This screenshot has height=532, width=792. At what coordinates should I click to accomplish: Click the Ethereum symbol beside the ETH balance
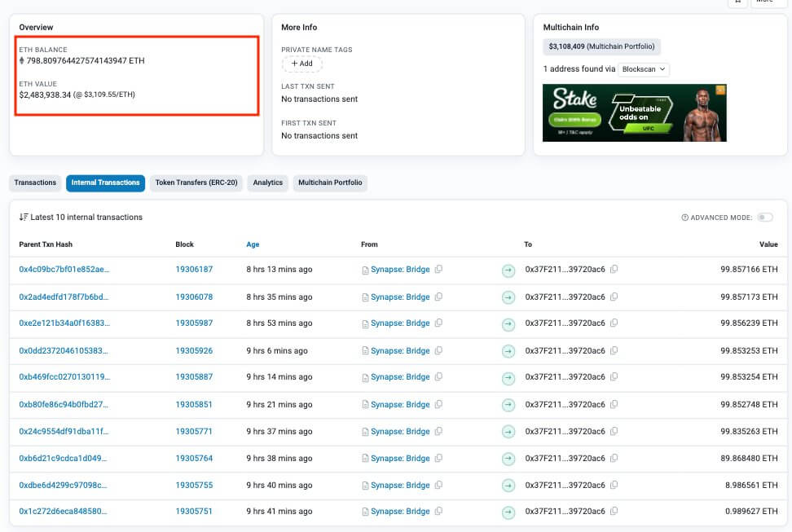(20, 60)
